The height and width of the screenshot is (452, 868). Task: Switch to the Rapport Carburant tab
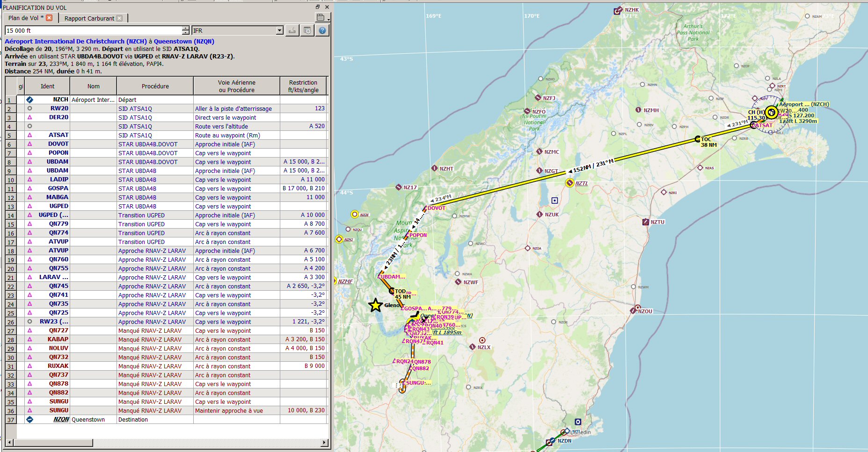click(89, 18)
